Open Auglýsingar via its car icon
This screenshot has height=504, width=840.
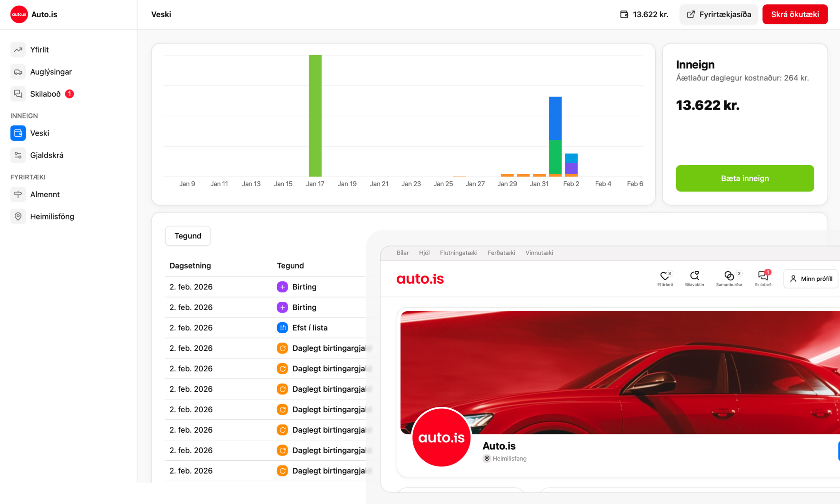[x=18, y=72]
